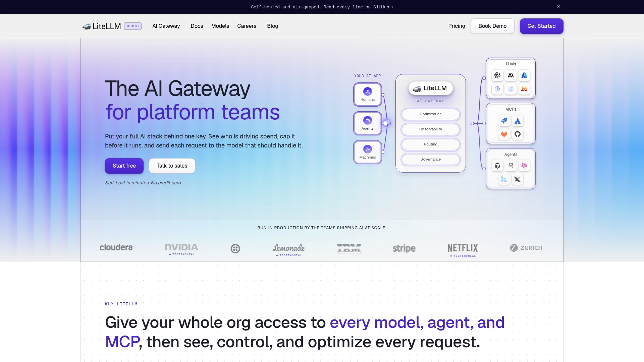Select the Optimization pill

[431, 114]
